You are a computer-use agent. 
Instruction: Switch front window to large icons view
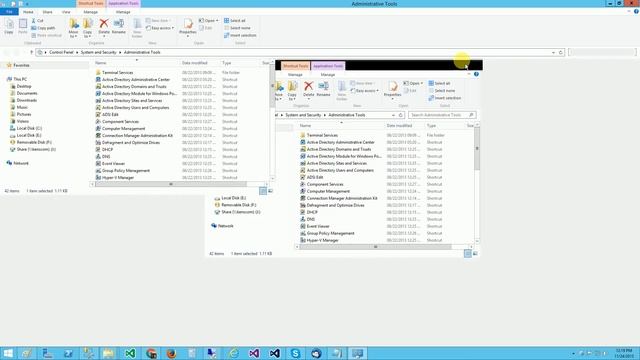pyautogui.click(x=475, y=253)
